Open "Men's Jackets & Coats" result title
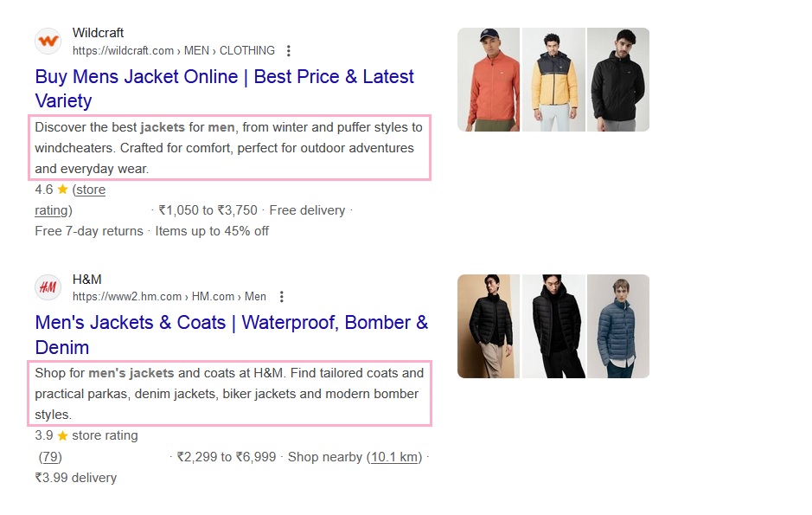 pos(232,335)
